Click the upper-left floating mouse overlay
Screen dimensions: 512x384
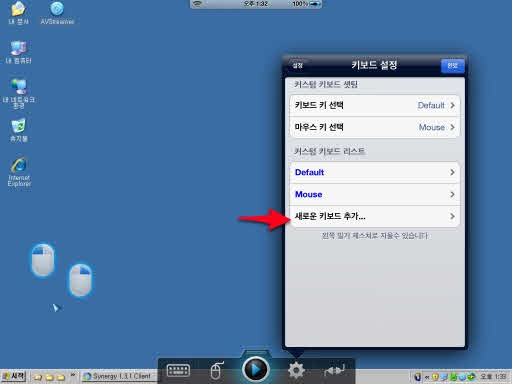pyautogui.click(x=43, y=260)
